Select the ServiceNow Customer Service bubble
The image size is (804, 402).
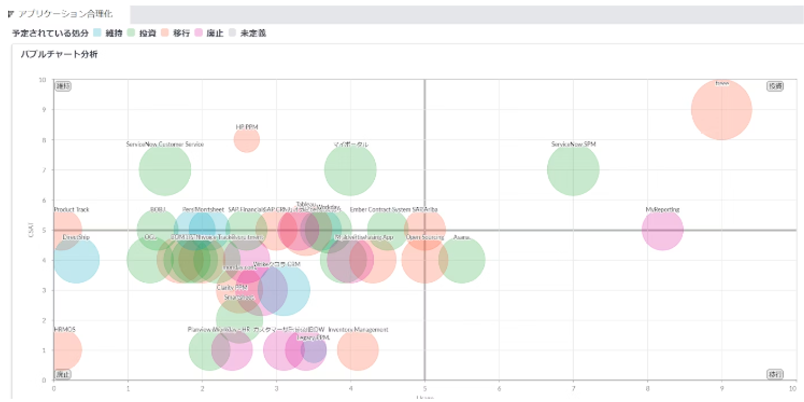165,170
